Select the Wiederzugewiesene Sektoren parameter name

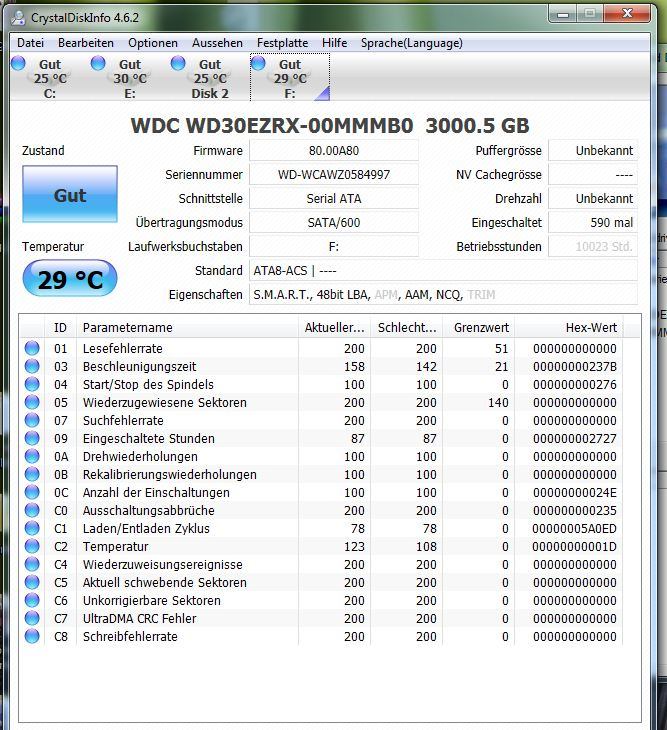pyautogui.click(x=164, y=403)
